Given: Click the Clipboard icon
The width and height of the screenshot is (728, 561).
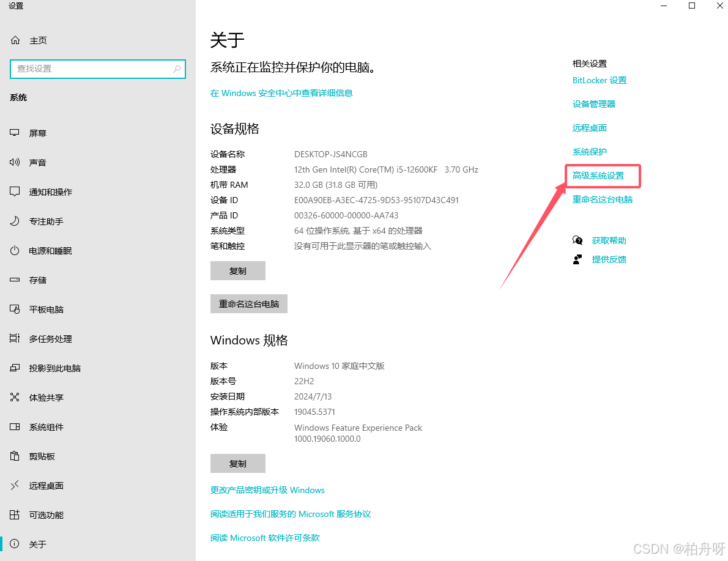Looking at the screenshot, I should pyautogui.click(x=15, y=456).
